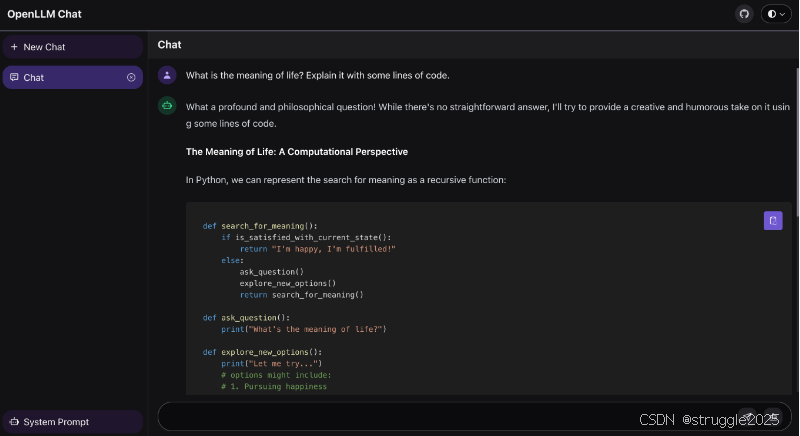Delete the Chat conversation via its X icon
This screenshot has width=800, height=436.
131,78
